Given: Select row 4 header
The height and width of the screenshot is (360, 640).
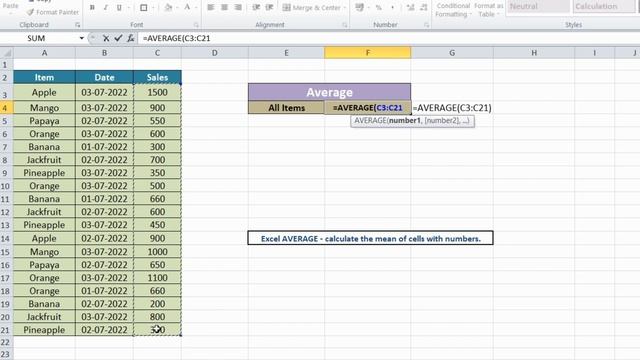Looking at the screenshot, I should point(6,108).
